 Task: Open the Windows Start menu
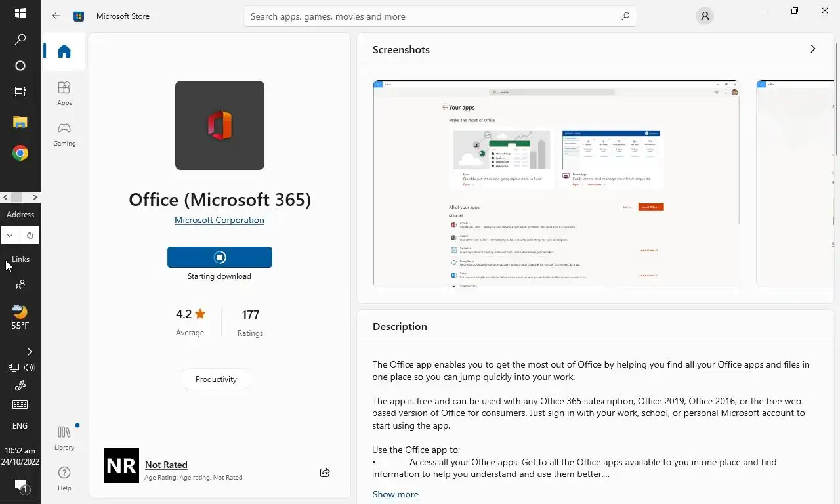coord(20,13)
